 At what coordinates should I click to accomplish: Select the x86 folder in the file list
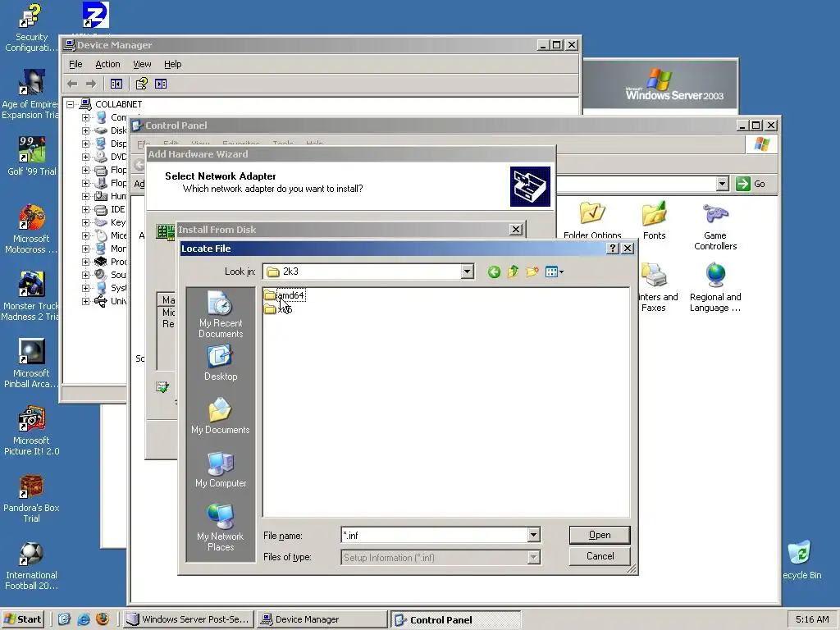pyautogui.click(x=278, y=309)
